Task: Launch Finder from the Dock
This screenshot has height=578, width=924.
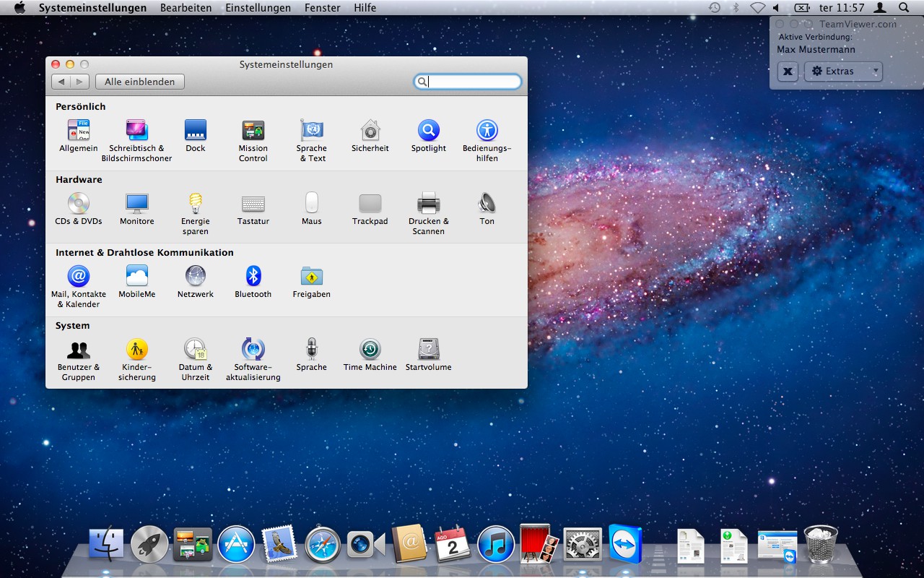Action: pyautogui.click(x=106, y=544)
